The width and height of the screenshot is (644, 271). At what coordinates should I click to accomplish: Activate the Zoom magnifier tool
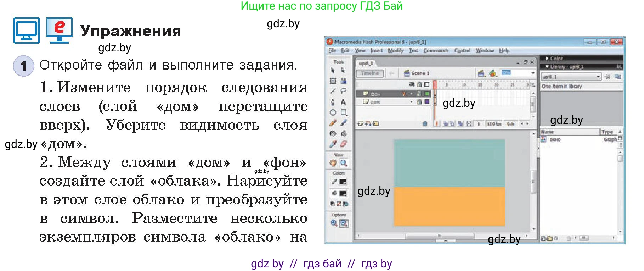click(x=343, y=163)
